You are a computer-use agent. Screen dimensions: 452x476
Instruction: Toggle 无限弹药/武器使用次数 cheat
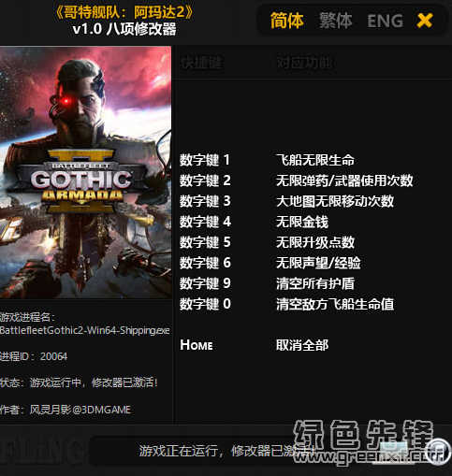344,180
